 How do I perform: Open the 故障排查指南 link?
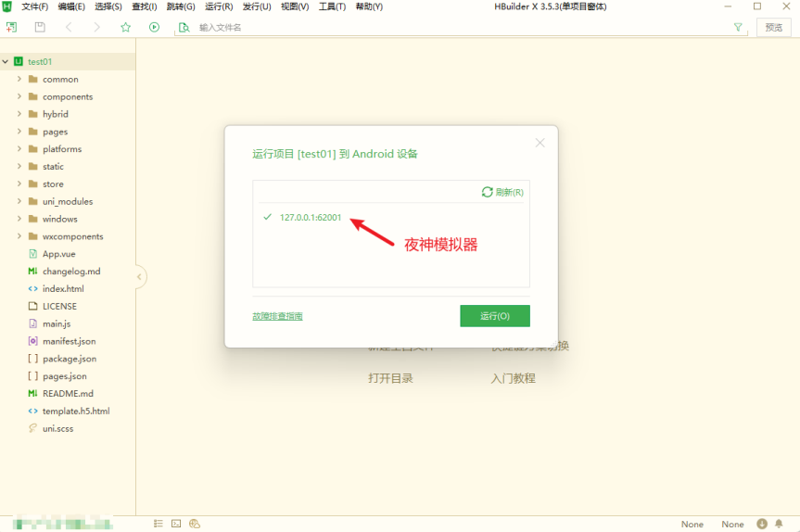pos(277,316)
